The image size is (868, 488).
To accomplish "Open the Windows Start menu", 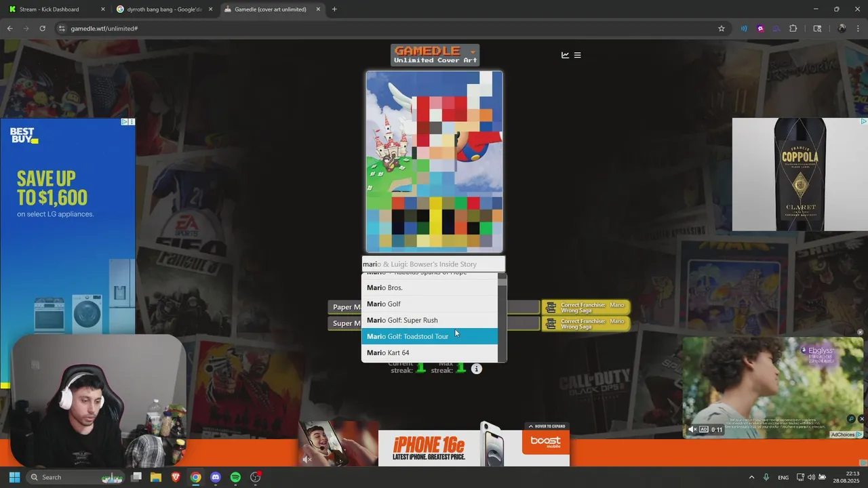I will pos(14,477).
